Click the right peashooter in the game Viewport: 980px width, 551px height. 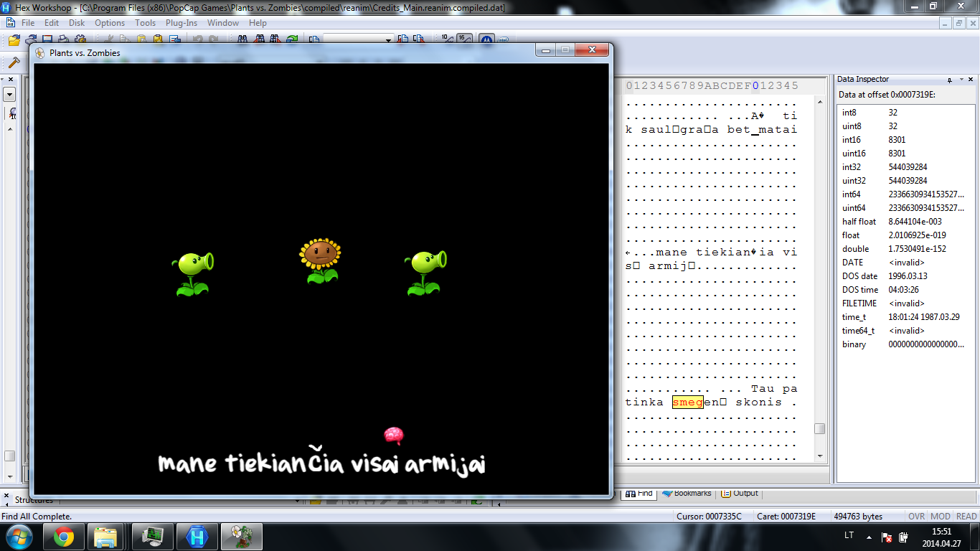coord(425,273)
